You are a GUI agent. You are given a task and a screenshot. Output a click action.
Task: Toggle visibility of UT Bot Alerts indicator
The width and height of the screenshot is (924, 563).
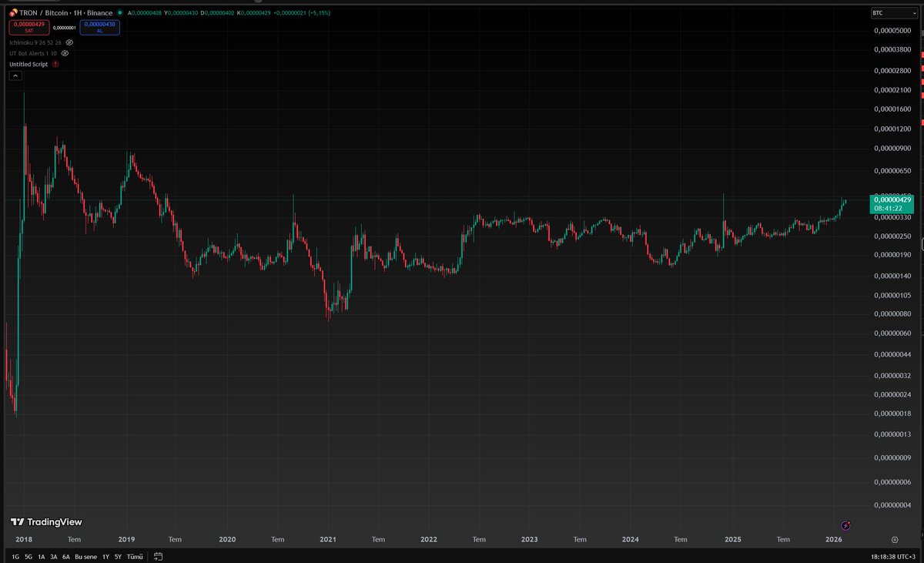pos(65,53)
